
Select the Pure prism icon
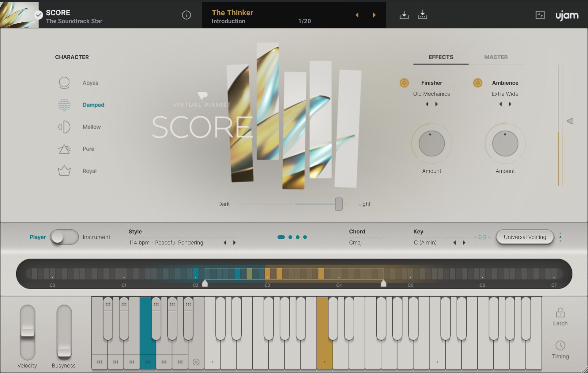click(64, 149)
